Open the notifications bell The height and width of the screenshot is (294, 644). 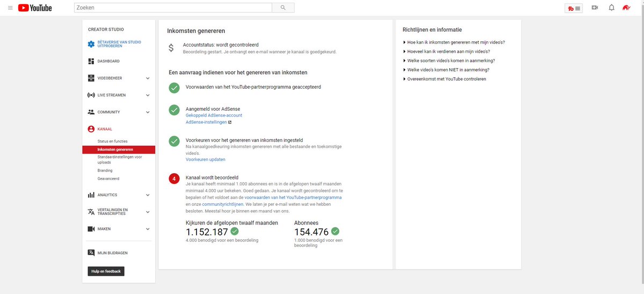coord(611,8)
